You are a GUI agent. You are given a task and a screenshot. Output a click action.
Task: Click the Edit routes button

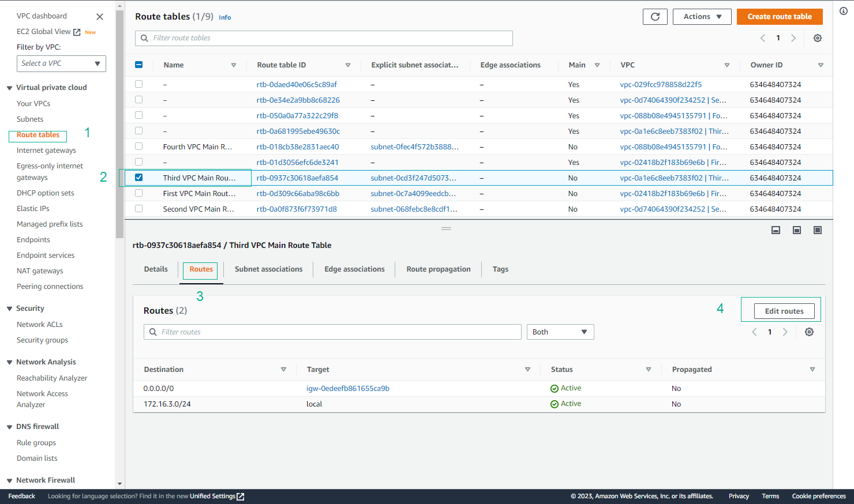[x=784, y=311]
